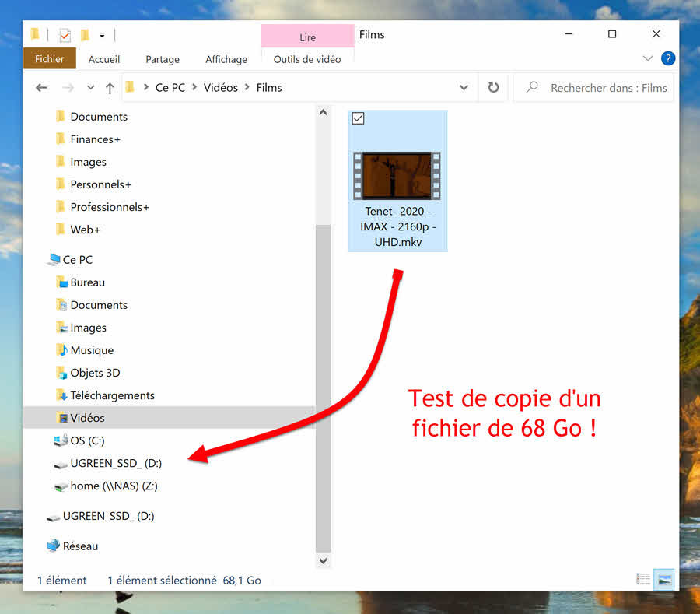Click the Tenet- 2020 - IMAX file name

[398, 226]
